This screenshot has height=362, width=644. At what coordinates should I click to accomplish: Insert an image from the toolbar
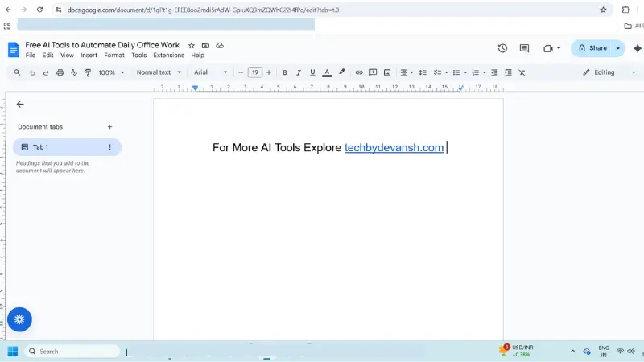tap(387, 72)
